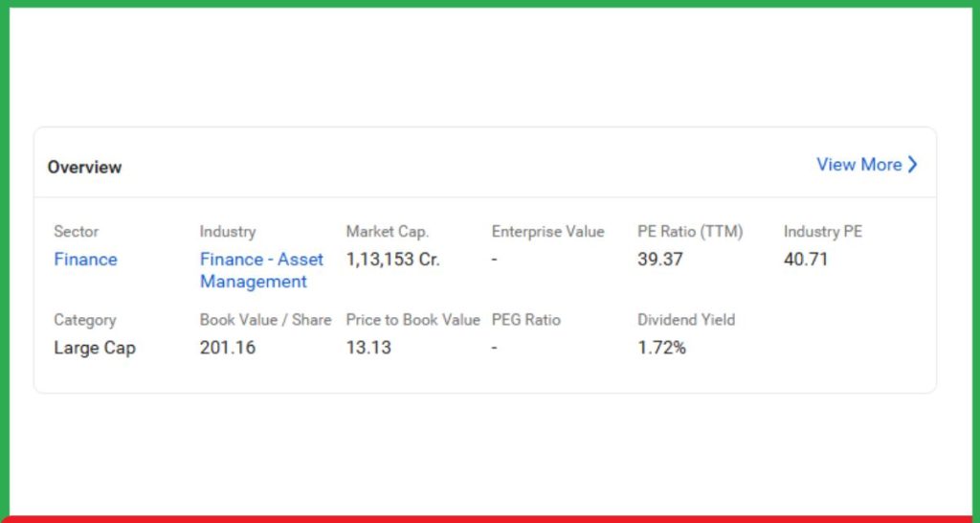
Task: Click the chevron arrow beside View More
Action: (x=912, y=165)
